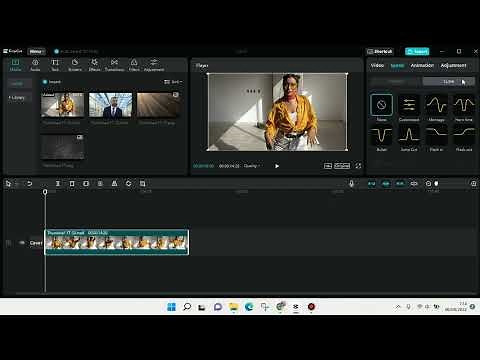
Task: Open the Adjustment tab in media toolbar
Action: (x=154, y=65)
